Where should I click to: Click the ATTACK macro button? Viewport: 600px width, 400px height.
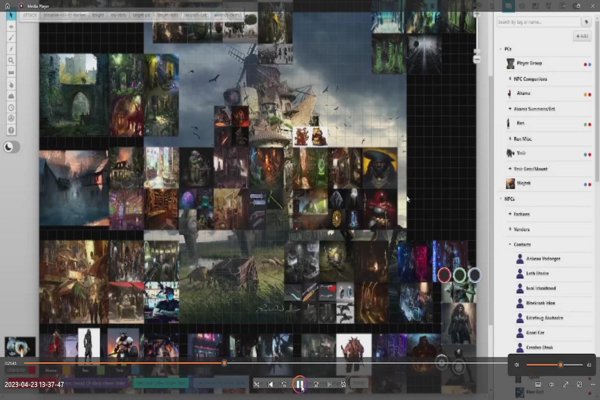[x=29, y=15]
